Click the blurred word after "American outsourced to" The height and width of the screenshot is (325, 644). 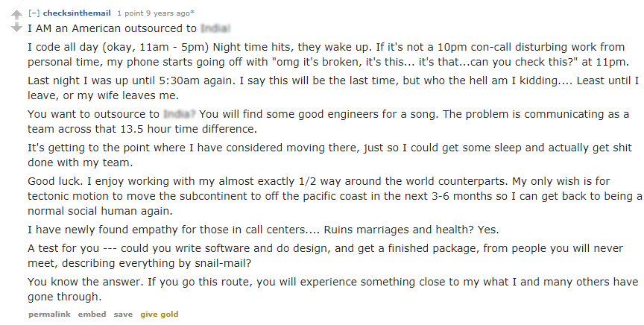(x=215, y=28)
